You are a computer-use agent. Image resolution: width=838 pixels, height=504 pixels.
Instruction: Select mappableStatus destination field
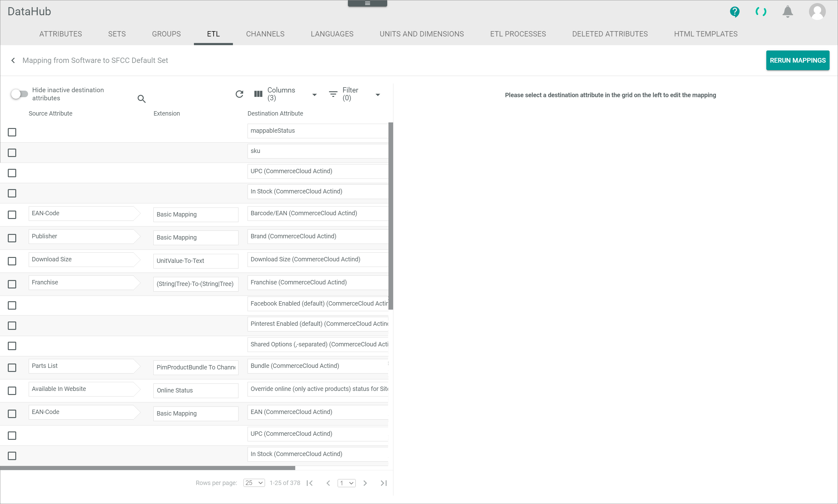click(x=318, y=131)
